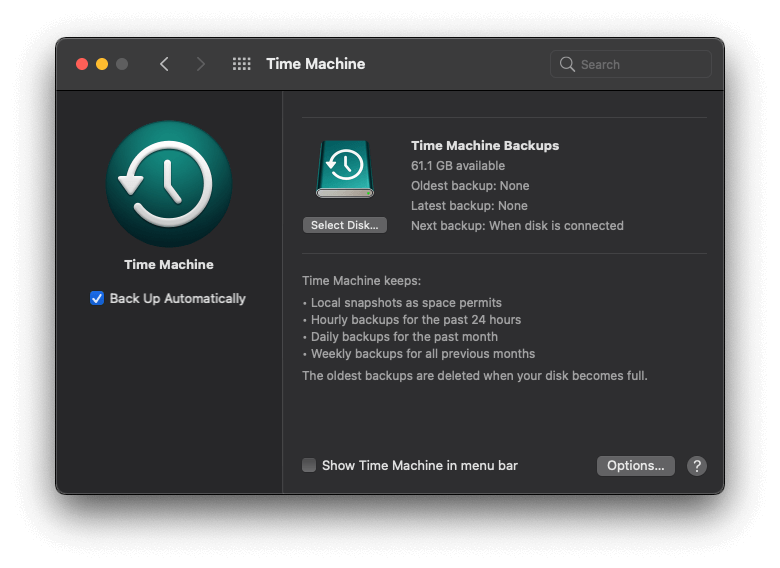Click the Oldest backup: None line

pos(470,186)
